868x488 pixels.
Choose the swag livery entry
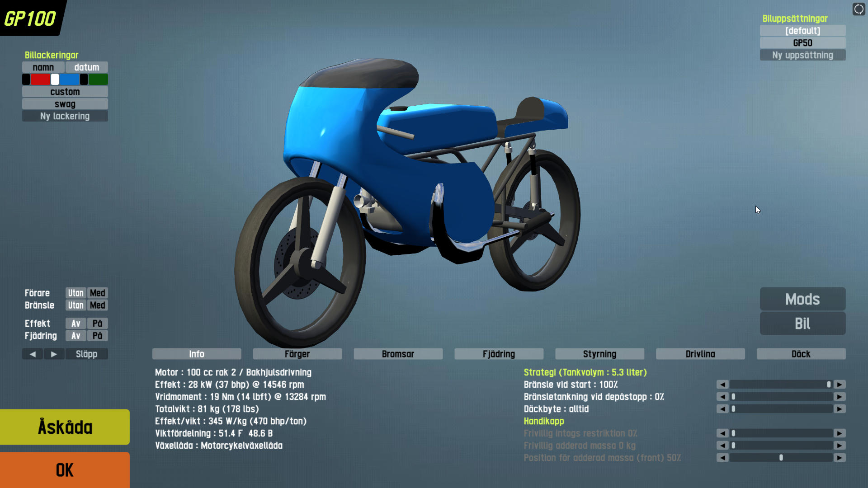(65, 104)
